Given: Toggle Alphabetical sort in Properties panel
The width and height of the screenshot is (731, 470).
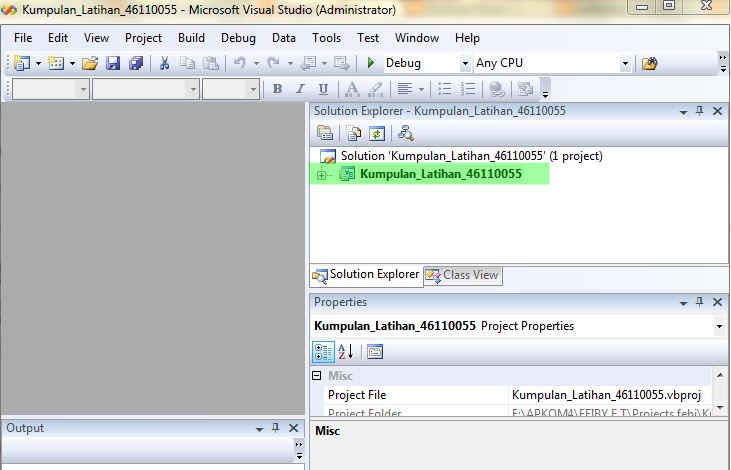Looking at the screenshot, I should [x=346, y=352].
